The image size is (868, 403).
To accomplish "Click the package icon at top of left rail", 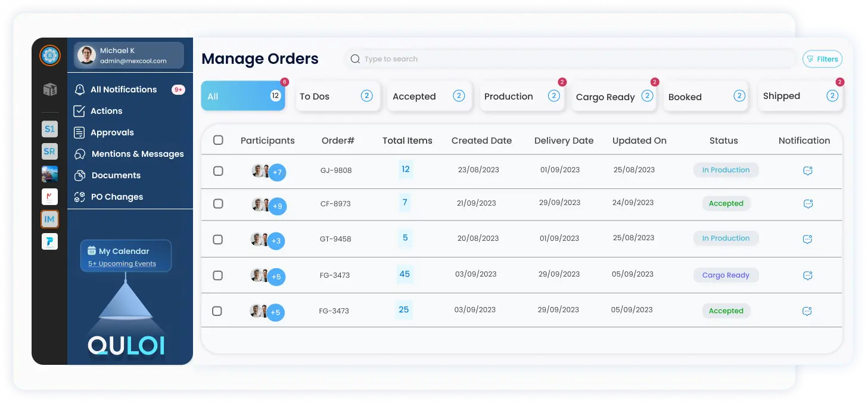I will point(49,89).
